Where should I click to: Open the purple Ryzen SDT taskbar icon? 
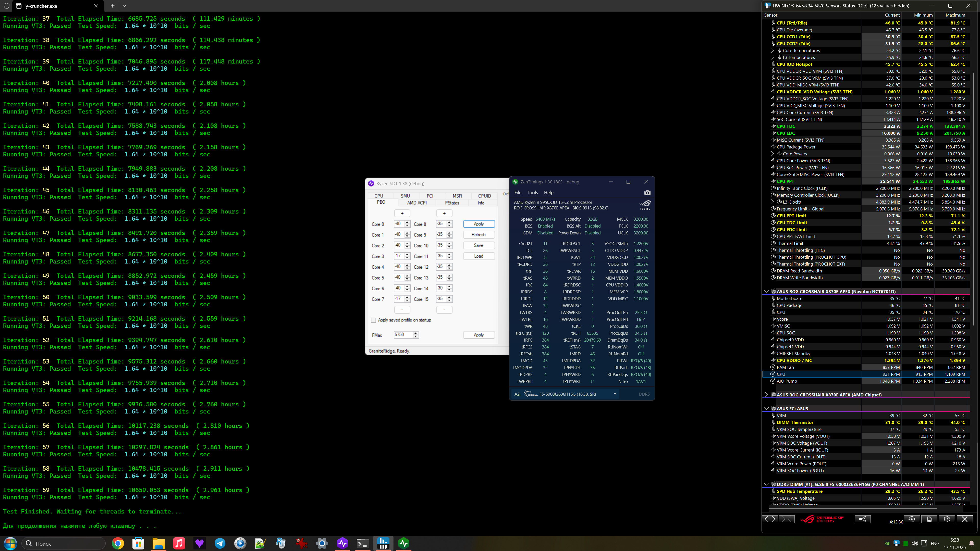click(342, 543)
